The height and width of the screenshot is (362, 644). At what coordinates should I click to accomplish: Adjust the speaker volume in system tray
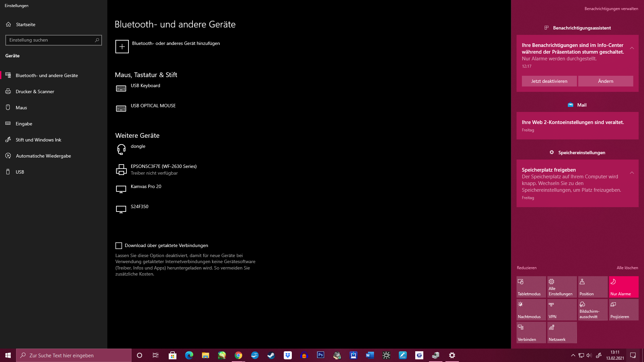tap(589, 355)
